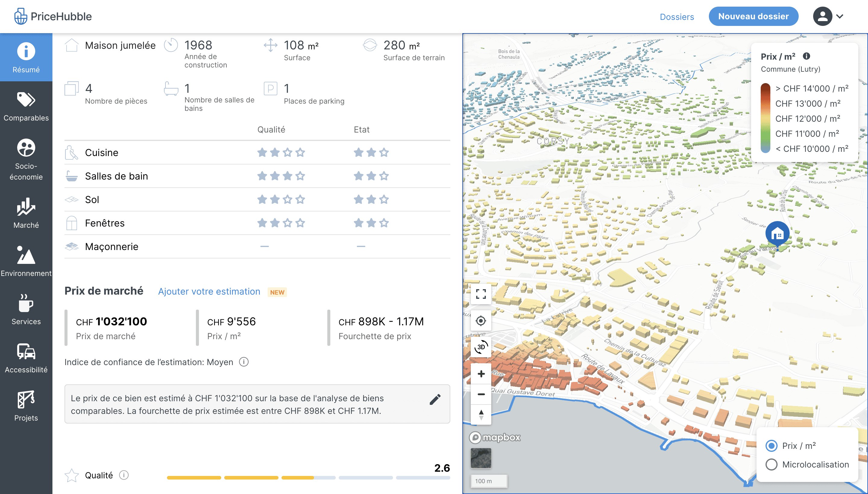Click the locate/recenter map icon
This screenshot has width=868, height=494.
(481, 320)
